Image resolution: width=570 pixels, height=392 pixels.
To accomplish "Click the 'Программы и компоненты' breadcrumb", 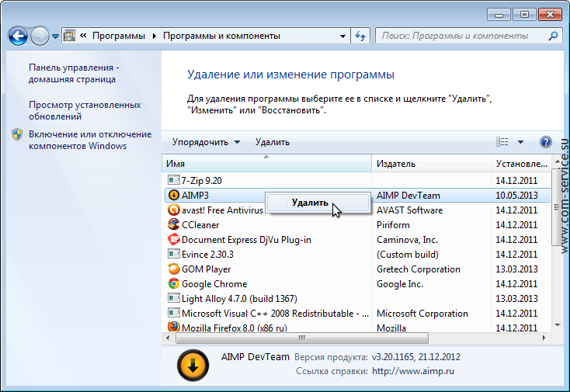I will click(x=221, y=36).
